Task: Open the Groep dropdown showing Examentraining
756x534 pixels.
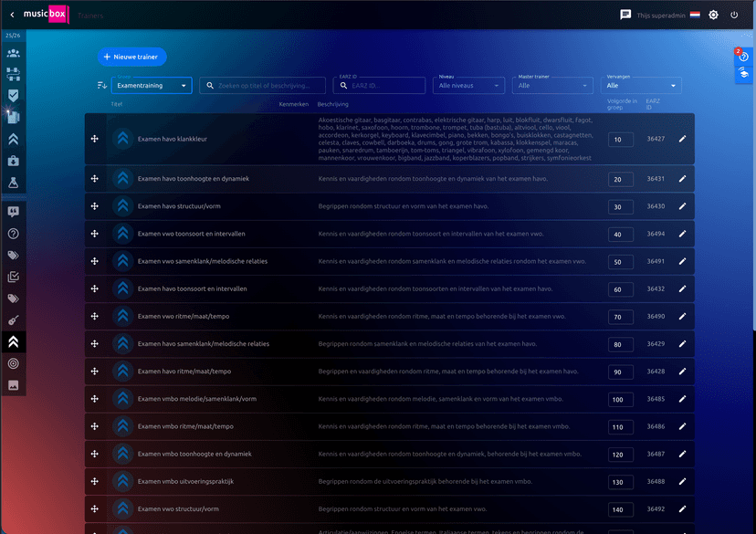Action: click(152, 85)
